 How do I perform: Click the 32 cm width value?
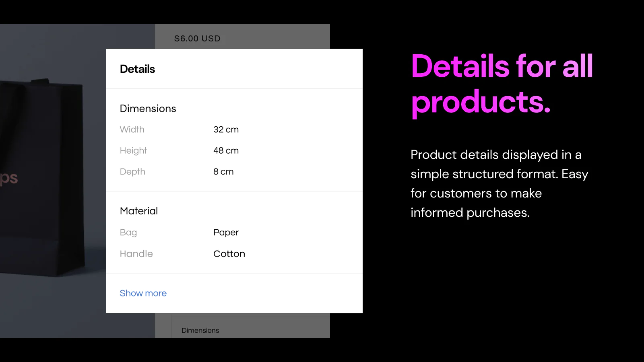tap(226, 130)
